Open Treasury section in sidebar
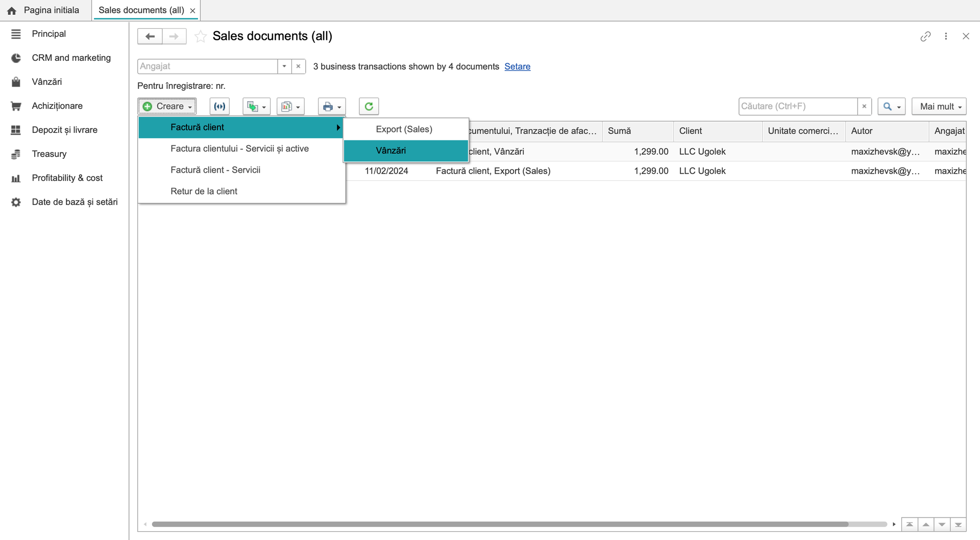Screen dimensions: 980x540 [x=49, y=154]
